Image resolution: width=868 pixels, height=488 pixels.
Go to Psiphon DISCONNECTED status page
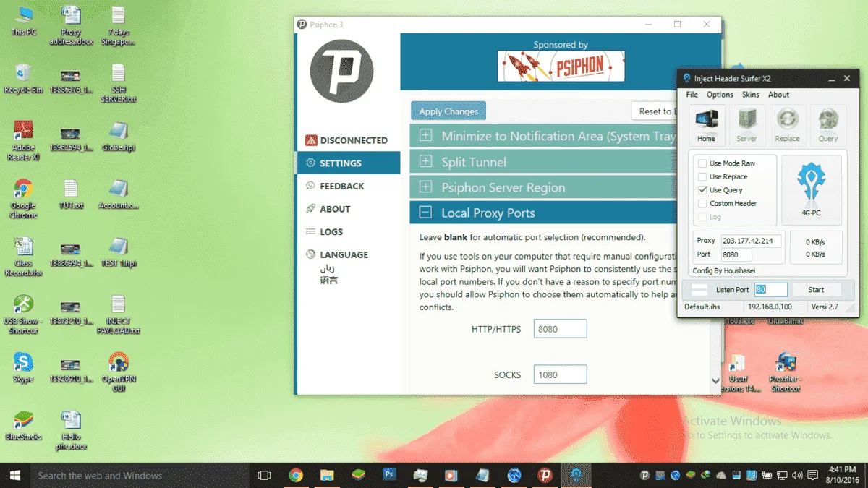348,140
